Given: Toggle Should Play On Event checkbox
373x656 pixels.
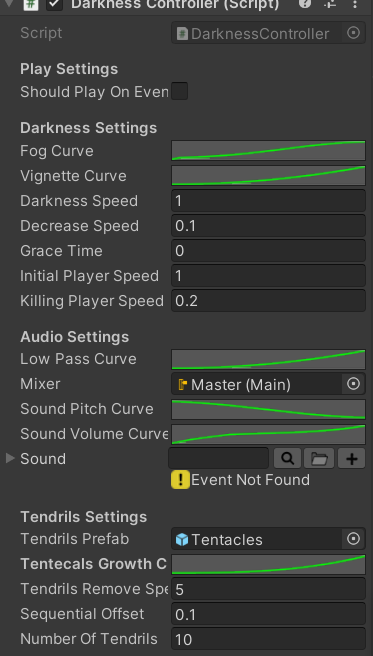Looking at the screenshot, I should tap(180, 91).
